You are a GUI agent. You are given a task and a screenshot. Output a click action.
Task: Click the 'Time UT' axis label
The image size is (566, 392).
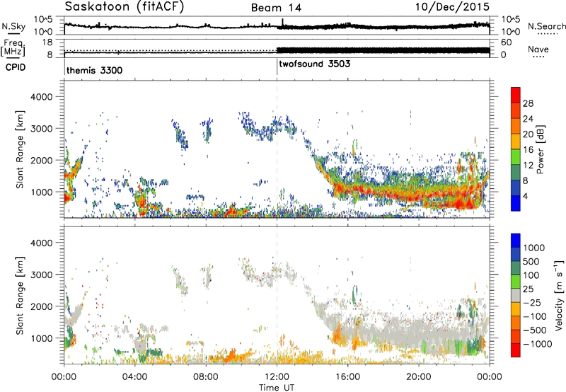(277, 388)
